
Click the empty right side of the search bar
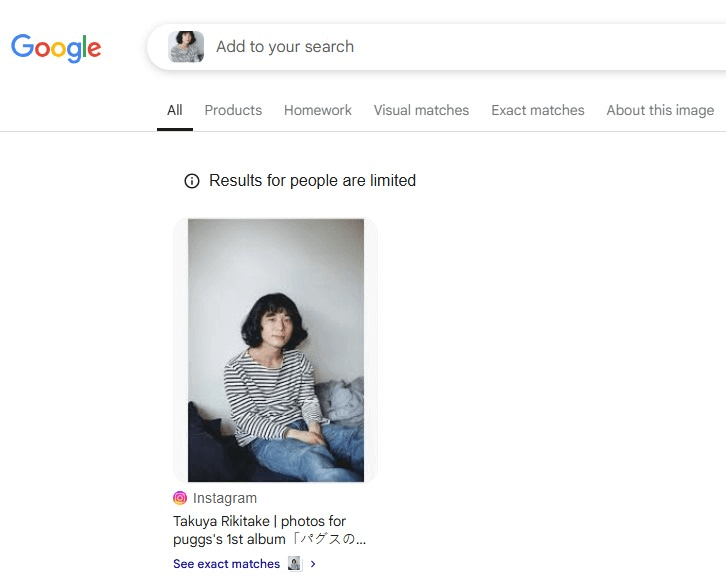coord(600,47)
